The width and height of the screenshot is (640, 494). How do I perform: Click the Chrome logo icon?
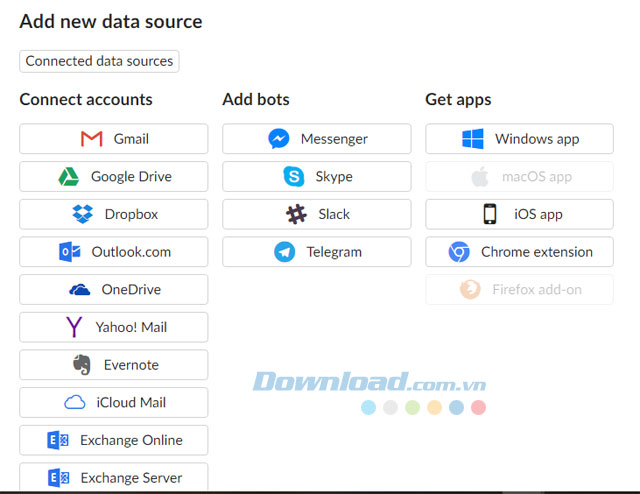click(459, 252)
